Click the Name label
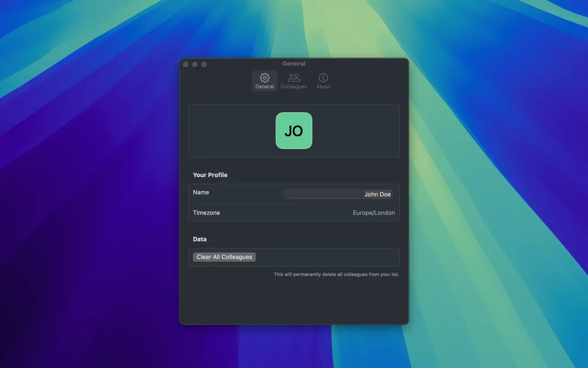The width and height of the screenshot is (588, 368). click(x=201, y=192)
